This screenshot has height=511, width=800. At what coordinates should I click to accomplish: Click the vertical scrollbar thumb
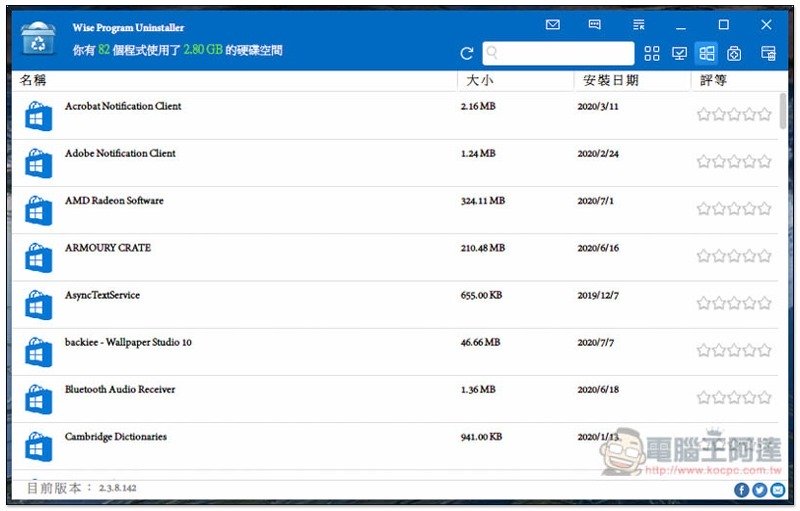coord(783,111)
